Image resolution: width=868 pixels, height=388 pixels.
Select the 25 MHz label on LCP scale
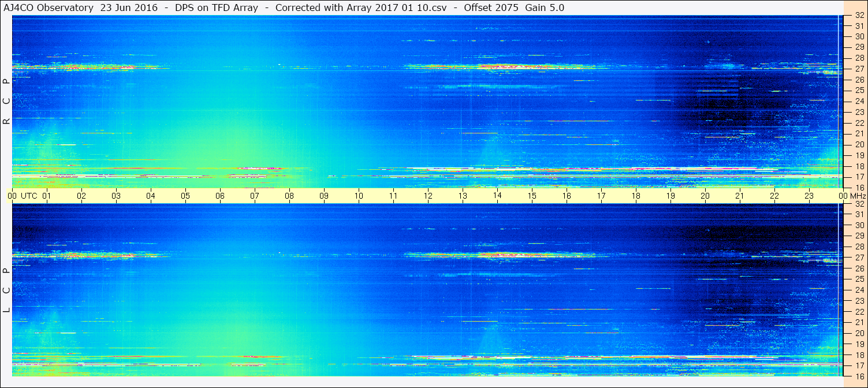[859, 279]
